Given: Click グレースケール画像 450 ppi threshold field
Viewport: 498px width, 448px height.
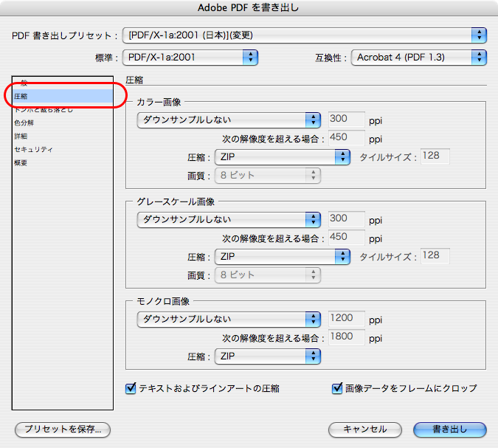Looking at the screenshot, I should coord(347,238).
